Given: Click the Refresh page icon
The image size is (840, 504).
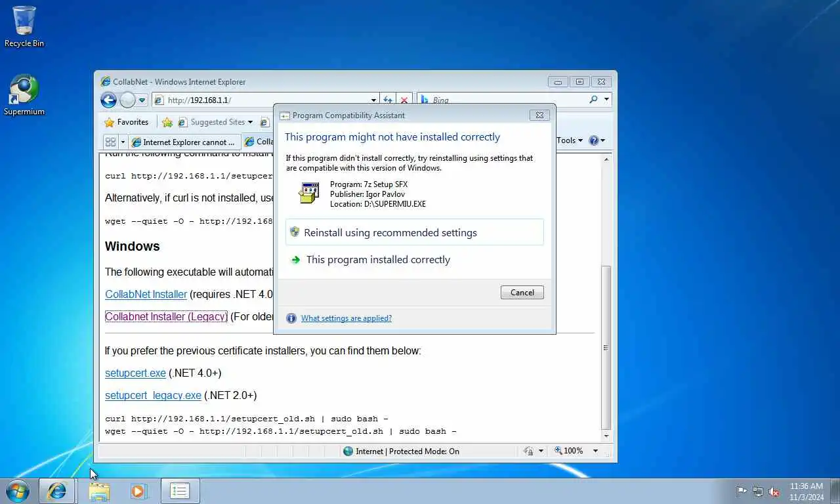Looking at the screenshot, I should tap(388, 100).
